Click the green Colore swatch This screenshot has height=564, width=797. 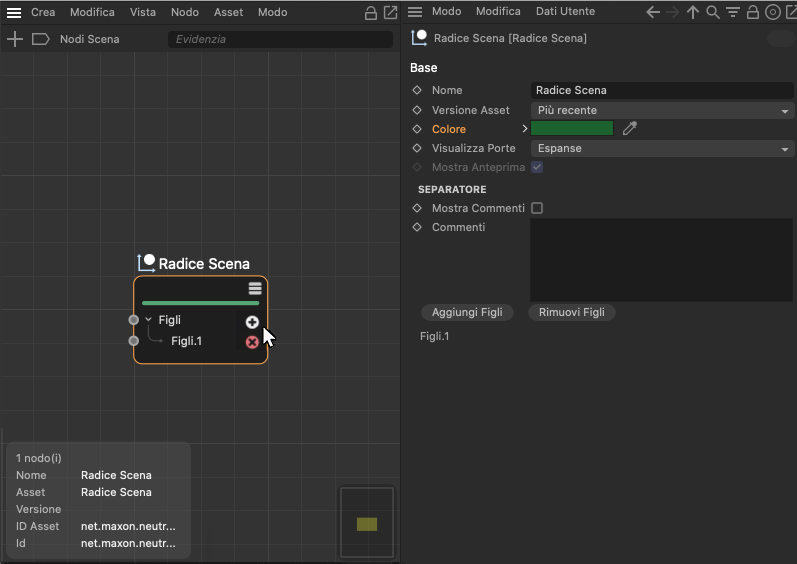coord(572,129)
